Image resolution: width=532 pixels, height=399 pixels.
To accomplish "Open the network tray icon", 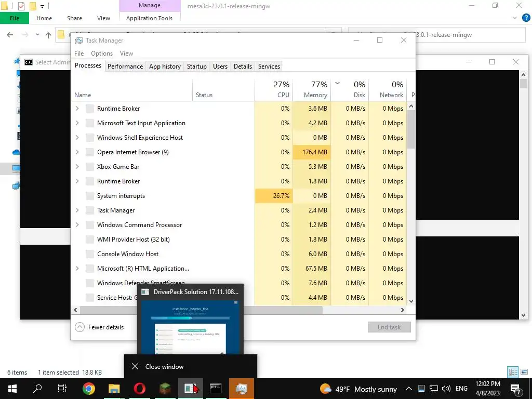I will click(434, 389).
